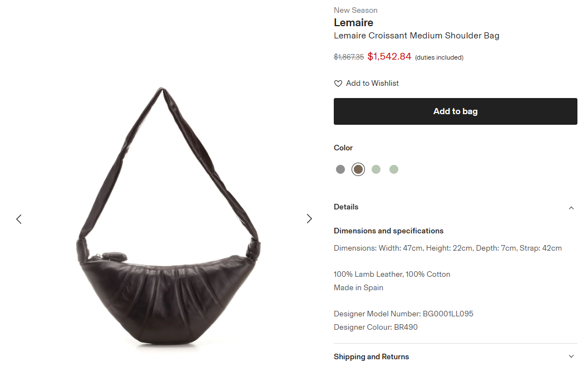Select the last light green swatch

tap(394, 169)
